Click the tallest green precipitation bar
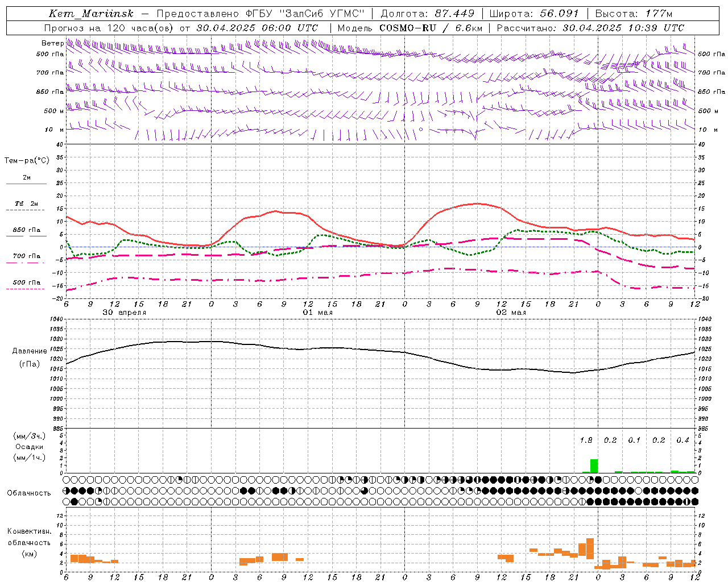Viewport: 728px width, 582px height. pos(594,466)
